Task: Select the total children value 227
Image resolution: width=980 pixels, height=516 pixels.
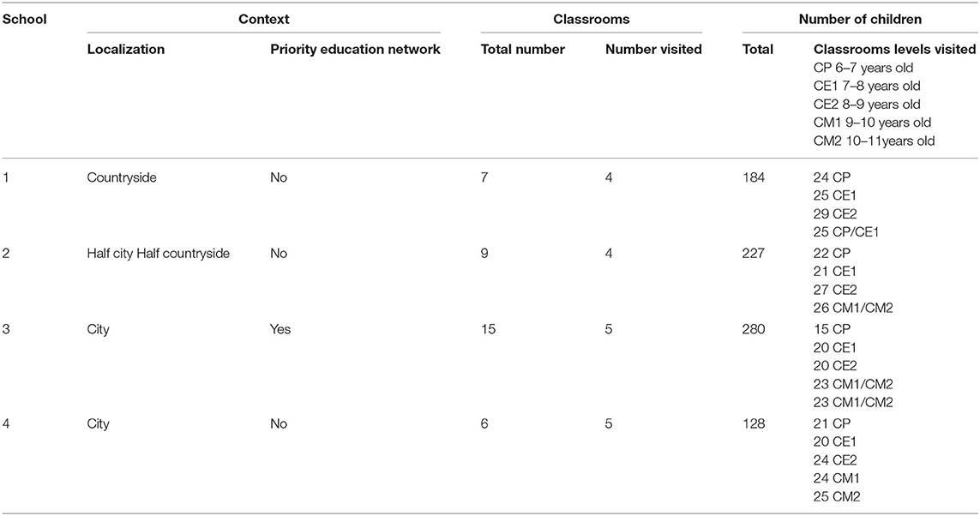Action: tap(754, 254)
